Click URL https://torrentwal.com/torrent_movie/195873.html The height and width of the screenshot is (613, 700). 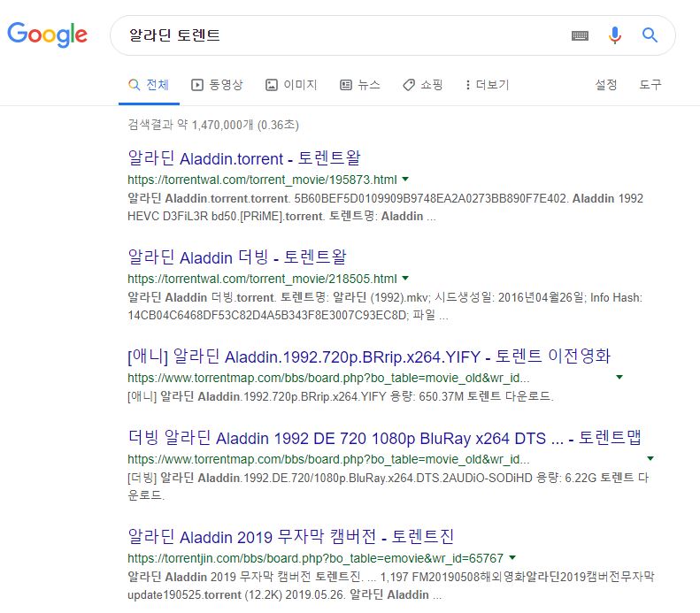pos(262,180)
